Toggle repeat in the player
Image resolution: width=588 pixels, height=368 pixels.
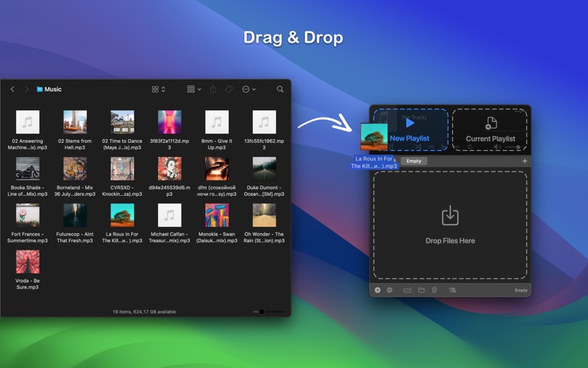pos(470,147)
